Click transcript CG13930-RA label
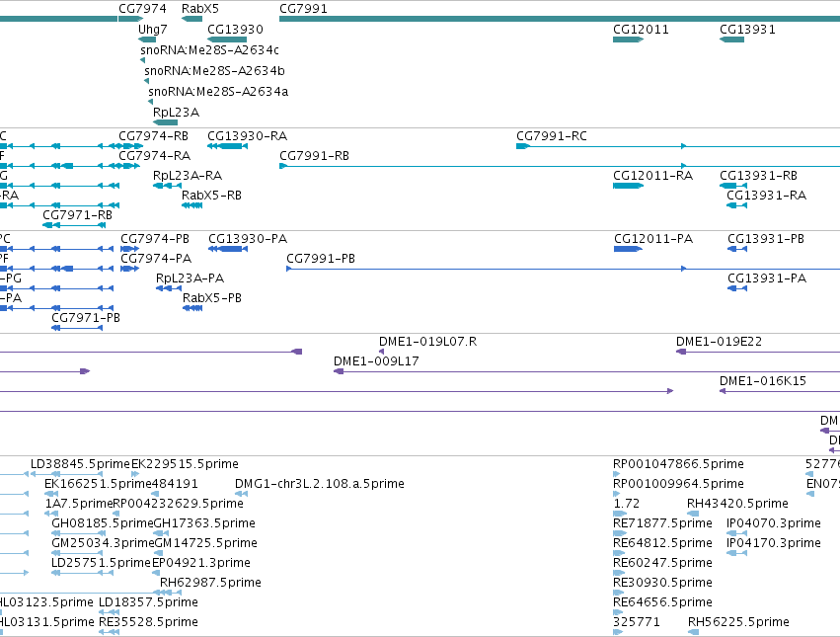The image size is (840, 637). [x=247, y=136]
